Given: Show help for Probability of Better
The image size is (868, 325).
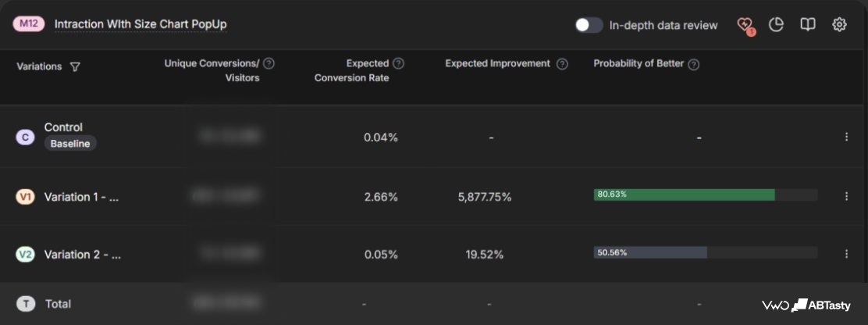Looking at the screenshot, I should click(694, 64).
